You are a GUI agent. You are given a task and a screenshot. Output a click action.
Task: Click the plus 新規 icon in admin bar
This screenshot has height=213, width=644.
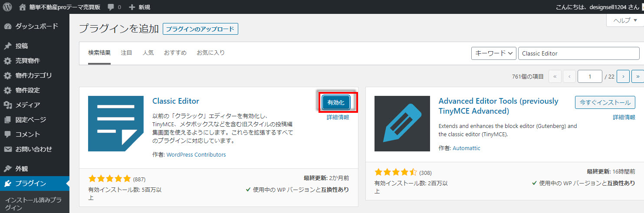coord(132,7)
